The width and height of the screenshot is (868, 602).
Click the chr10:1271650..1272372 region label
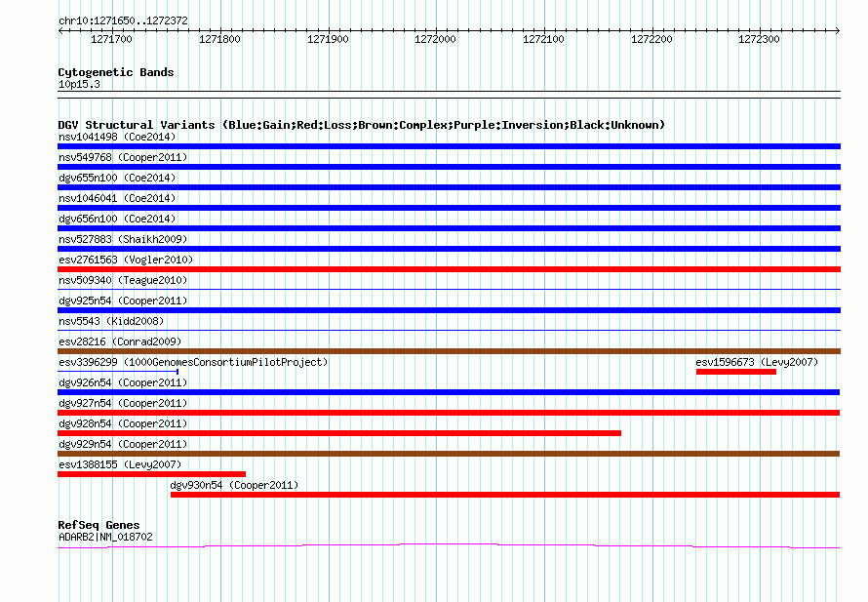(x=124, y=21)
